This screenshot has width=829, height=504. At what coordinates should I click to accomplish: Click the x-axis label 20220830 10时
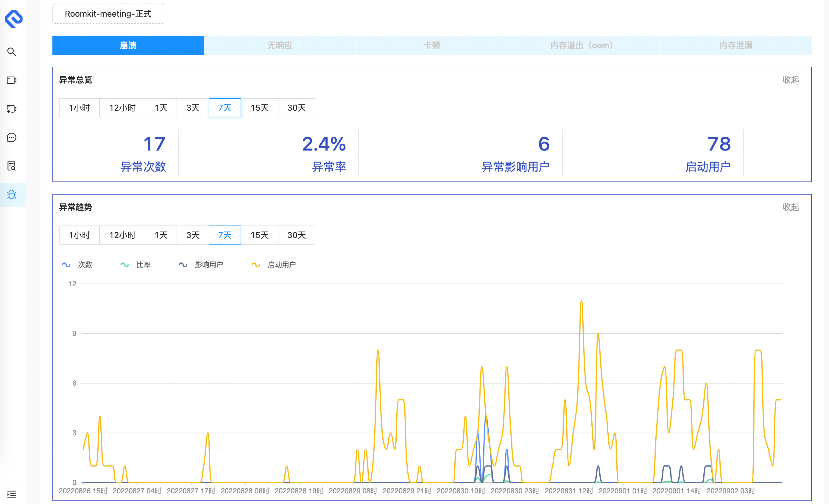coord(461,491)
